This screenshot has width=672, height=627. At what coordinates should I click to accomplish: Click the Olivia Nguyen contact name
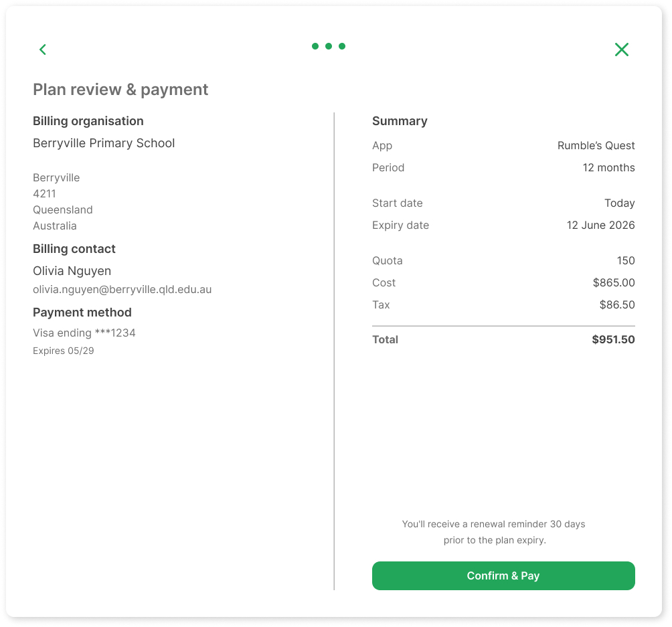tap(72, 271)
